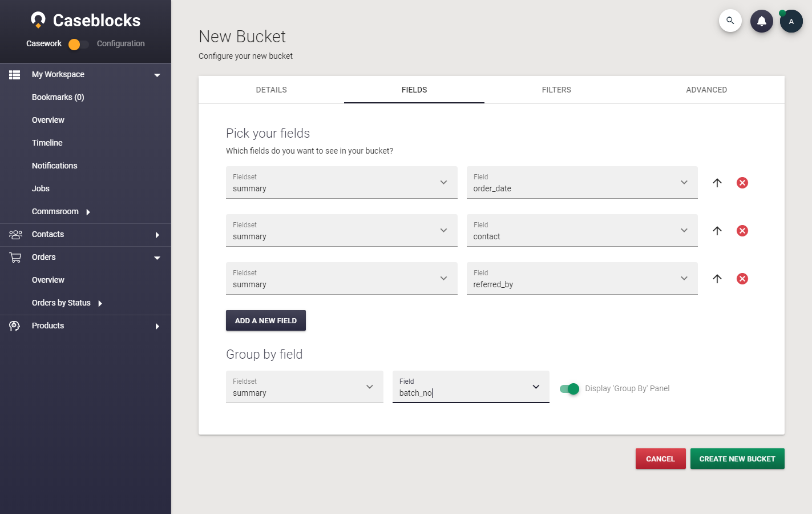Move contact field up
Viewport: 812px width, 514px height.
(x=717, y=231)
